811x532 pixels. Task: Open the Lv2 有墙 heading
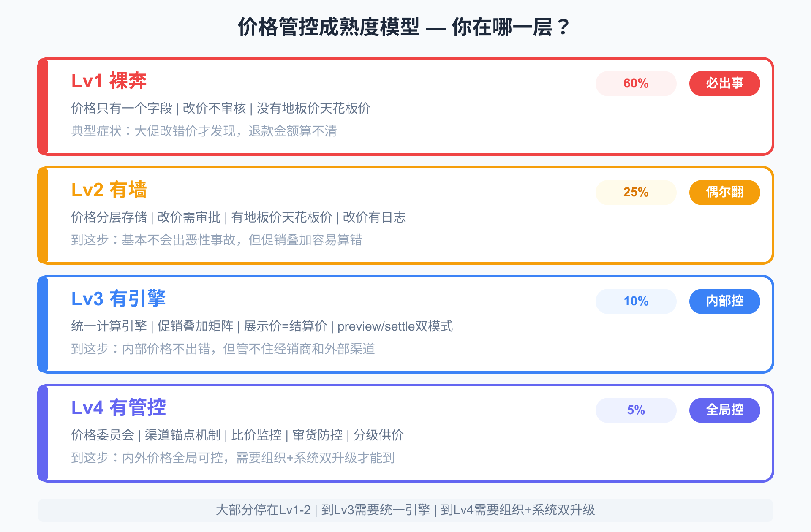109,190
